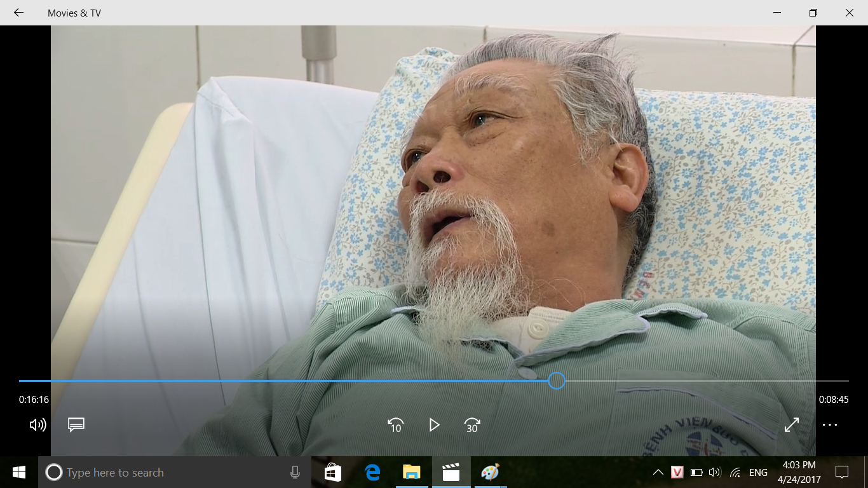The height and width of the screenshot is (488, 868).
Task: Toggle full screen with the diagonal arrows
Action: pos(792,425)
